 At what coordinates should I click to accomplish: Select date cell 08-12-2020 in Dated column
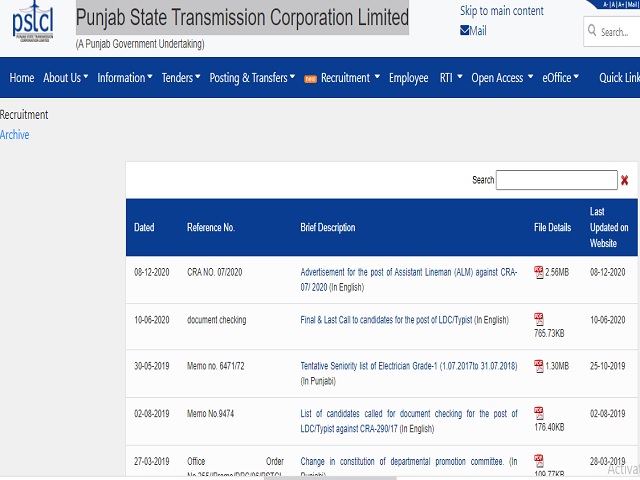click(151, 272)
